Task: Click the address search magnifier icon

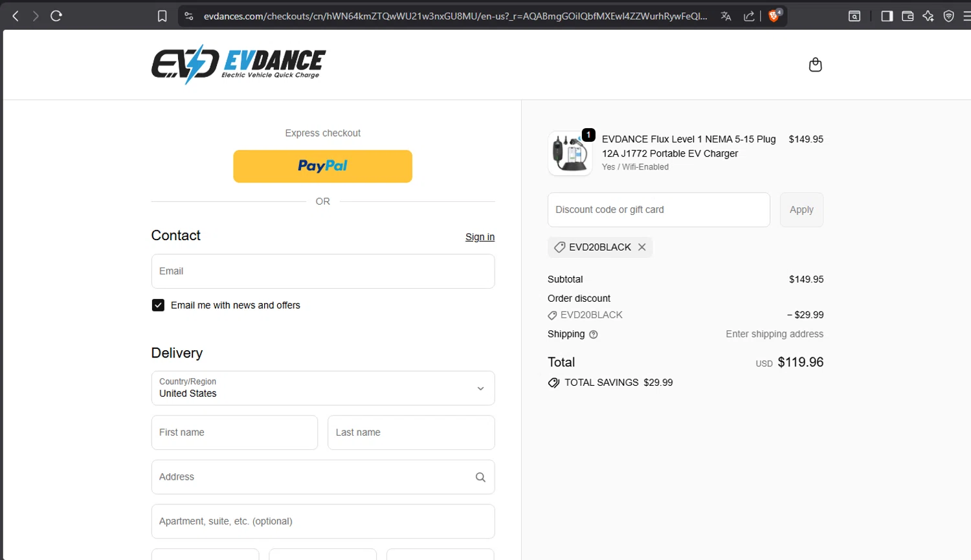Action: point(480,477)
